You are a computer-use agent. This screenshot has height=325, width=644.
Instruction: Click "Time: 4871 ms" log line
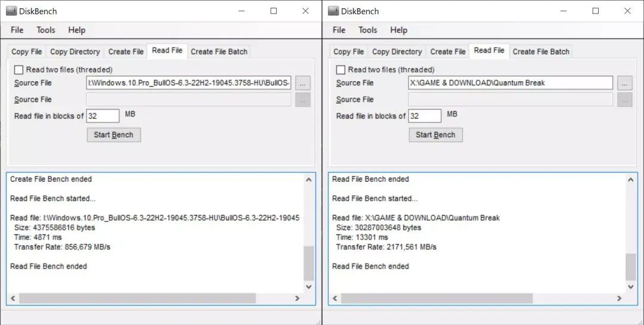[38, 237]
